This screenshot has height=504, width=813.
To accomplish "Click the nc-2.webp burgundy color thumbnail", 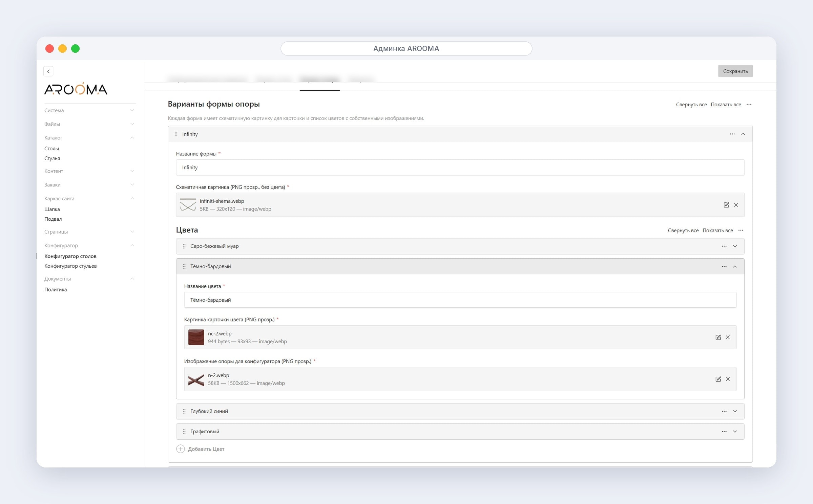I will click(196, 337).
